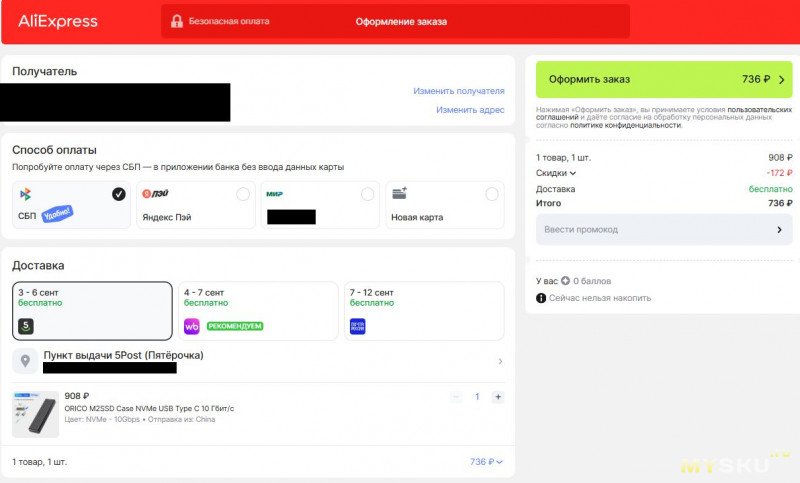800x483 pixels.
Task: Open политике конфиденциальности link
Action: coord(625,125)
